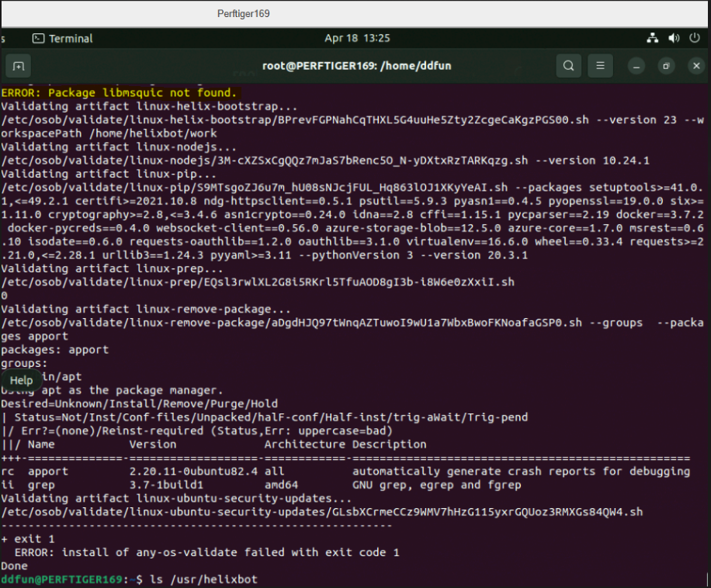The image size is (711, 588).
Task: Click the power icon at the top right
Action: point(695,37)
